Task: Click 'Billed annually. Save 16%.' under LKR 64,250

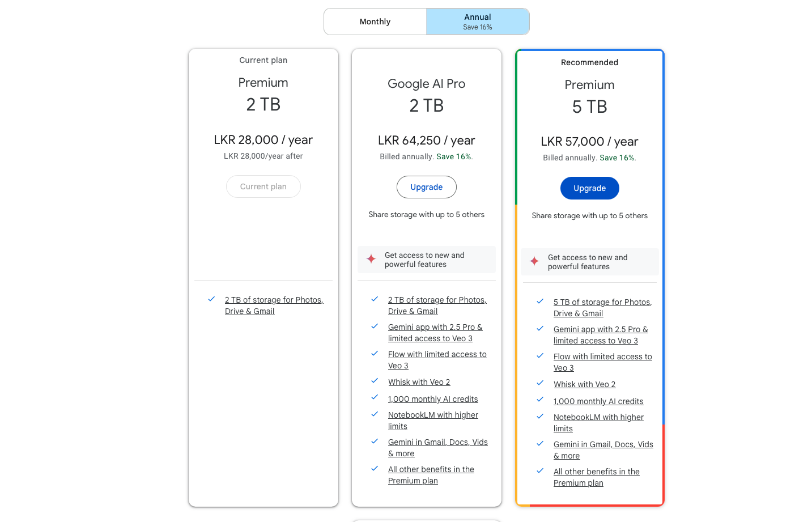Action: pos(427,157)
